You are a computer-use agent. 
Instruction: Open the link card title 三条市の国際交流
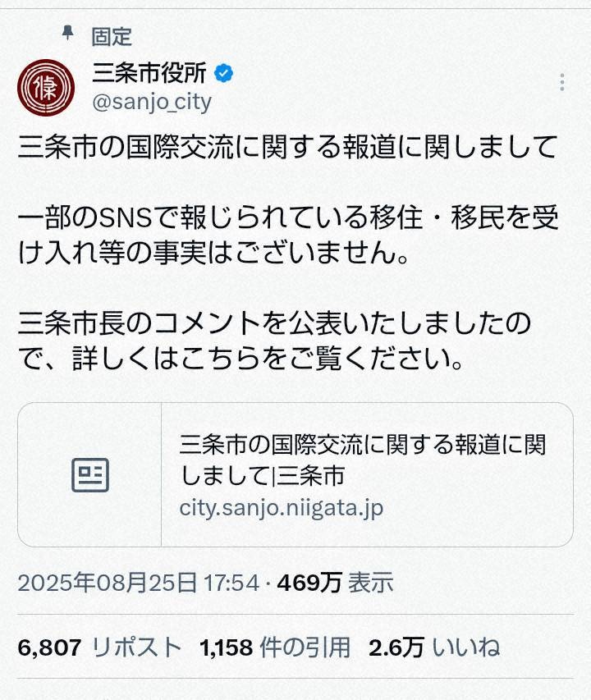pyautogui.click(x=363, y=446)
